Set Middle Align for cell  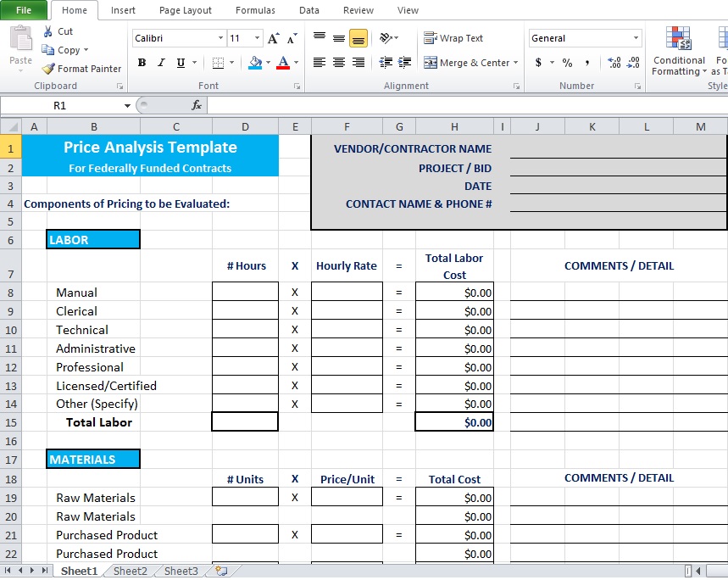pyautogui.click(x=339, y=38)
